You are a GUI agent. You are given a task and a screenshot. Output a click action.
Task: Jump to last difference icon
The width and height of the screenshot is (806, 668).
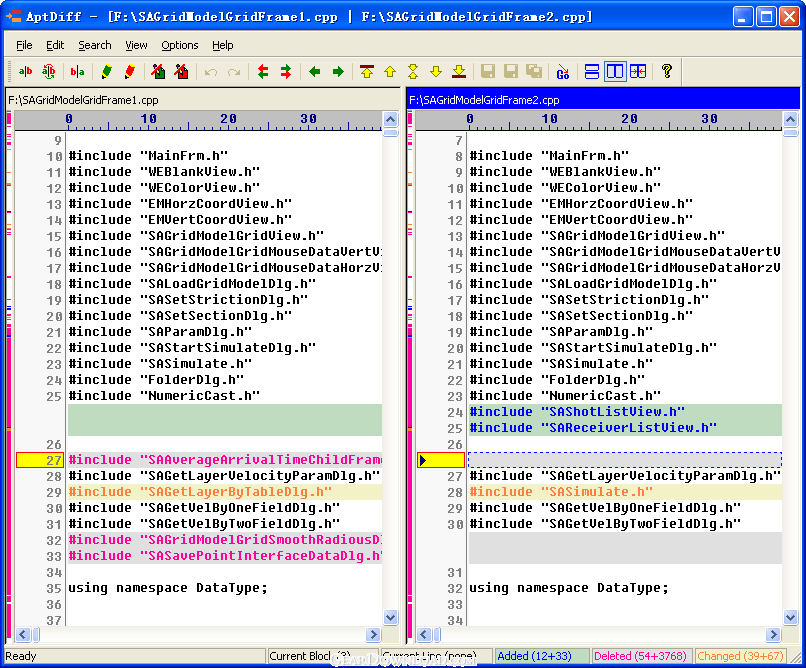point(459,71)
